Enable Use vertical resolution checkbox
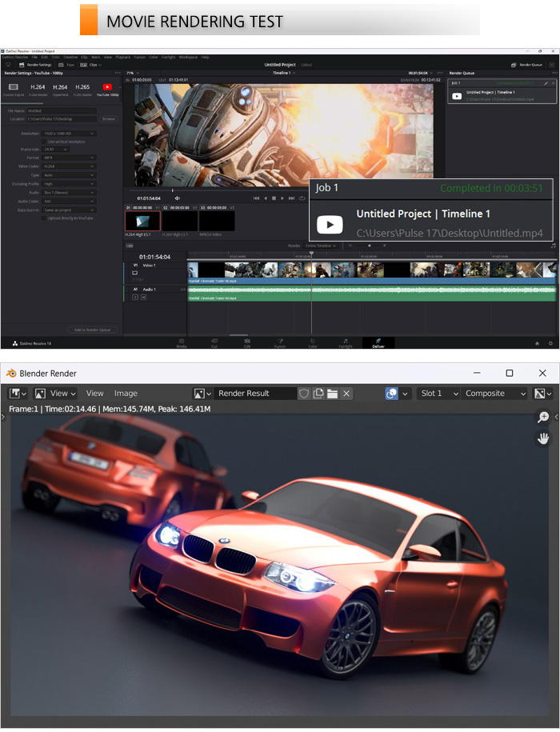The width and height of the screenshot is (560, 732). pos(44,142)
